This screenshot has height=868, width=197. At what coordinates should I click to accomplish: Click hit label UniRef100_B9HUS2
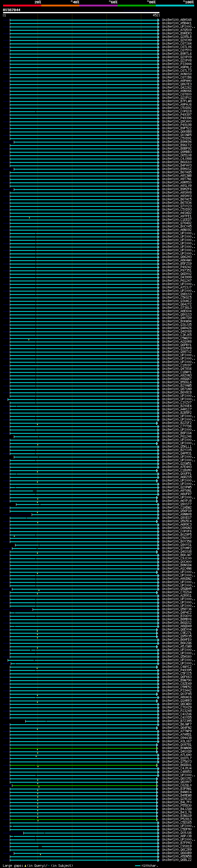[177, 169]
